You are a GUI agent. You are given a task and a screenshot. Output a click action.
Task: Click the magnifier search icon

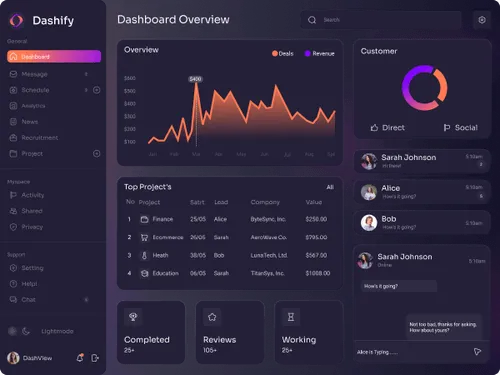pyautogui.click(x=312, y=20)
